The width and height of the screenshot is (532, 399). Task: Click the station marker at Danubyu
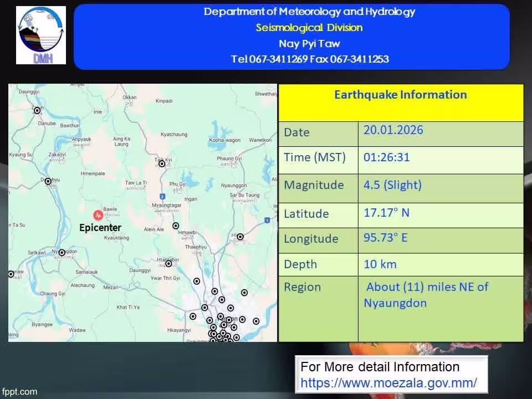pyautogui.click(x=48, y=181)
